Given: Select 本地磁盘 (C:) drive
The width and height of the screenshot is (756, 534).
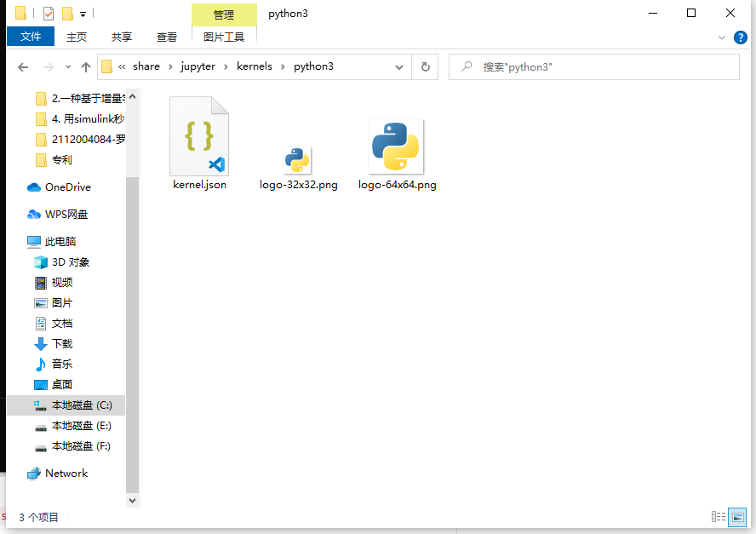Looking at the screenshot, I should [66, 405].
